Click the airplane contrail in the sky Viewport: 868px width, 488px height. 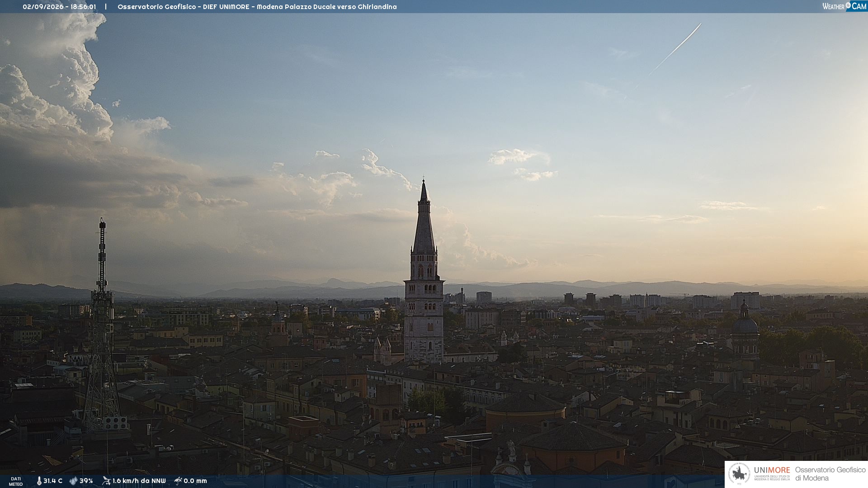[x=675, y=49]
